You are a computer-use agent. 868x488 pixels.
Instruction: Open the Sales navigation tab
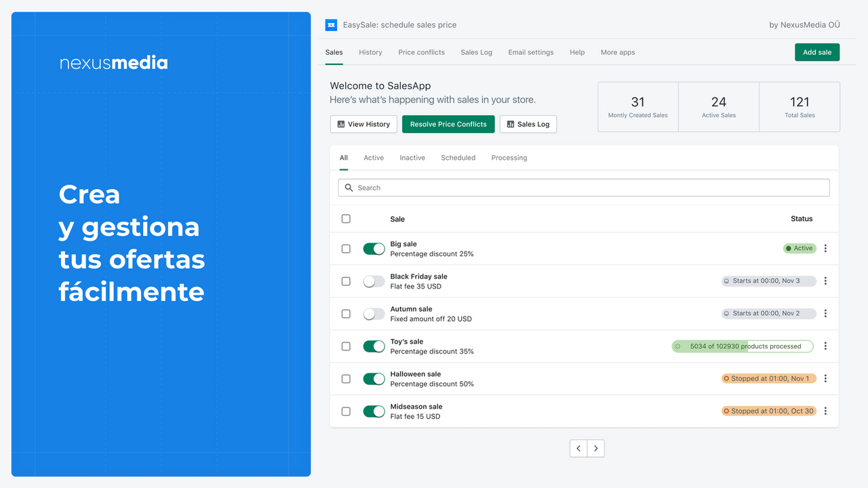click(334, 52)
